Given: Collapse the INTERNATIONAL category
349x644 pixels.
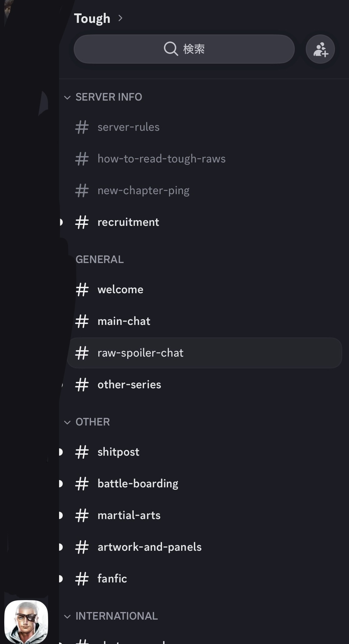Looking at the screenshot, I should 67,616.
